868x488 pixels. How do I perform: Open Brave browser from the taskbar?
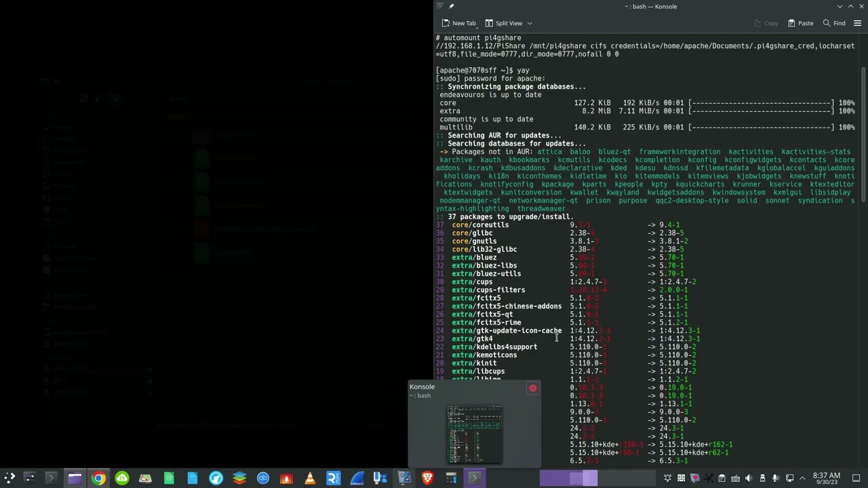pos(427,478)
